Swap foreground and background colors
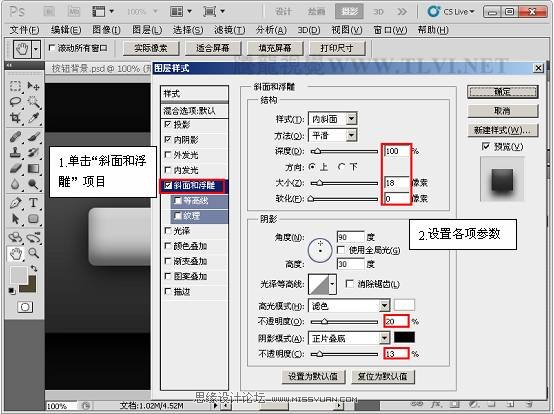This screenshot has width=554, height=414. [x=34, y=269]
